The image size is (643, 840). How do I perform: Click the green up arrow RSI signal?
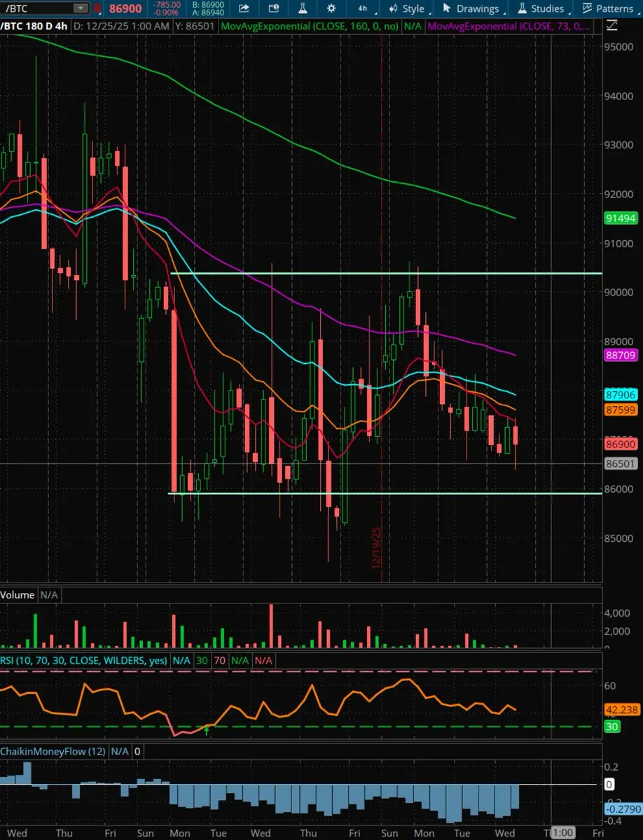pyautogui.click(x=207, y=729)
